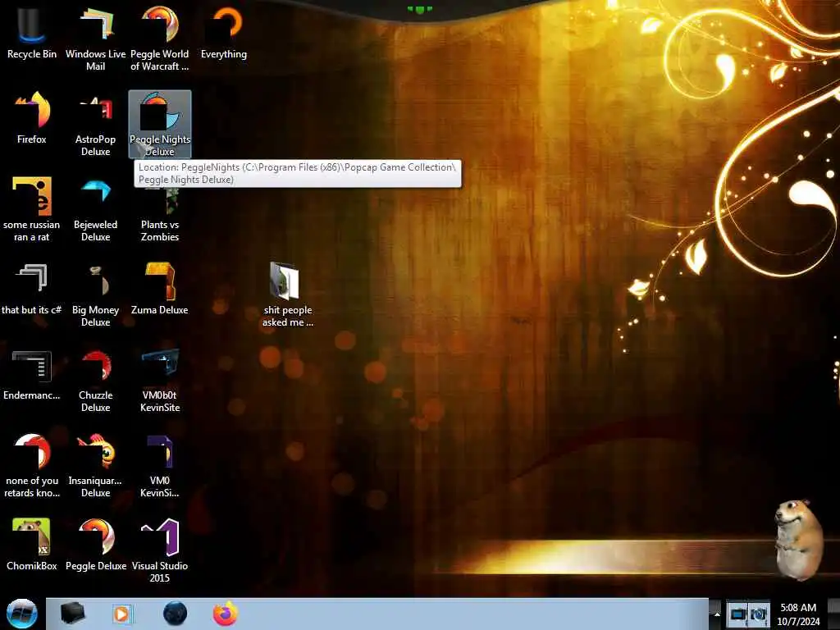Select Windows Live Mail desktop shortcut
This screenshot has height=630, width=840.
coord(95,39)
